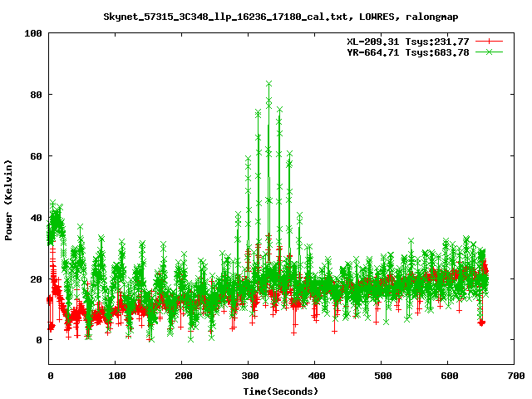Click the legend entry 'YR-664.71 Tsys:683.78'
The height and width of the screenshot is (399, 532).
point(408,52)
